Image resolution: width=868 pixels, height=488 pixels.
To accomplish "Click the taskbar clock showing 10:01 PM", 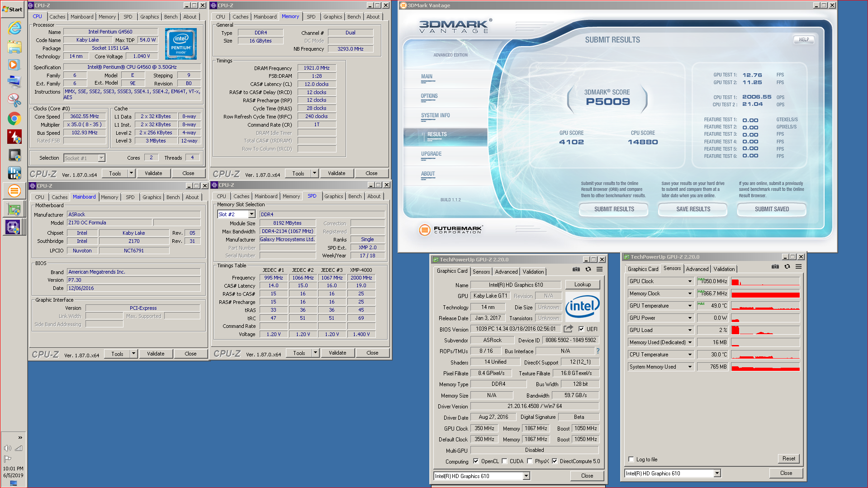I will point(13,469).
